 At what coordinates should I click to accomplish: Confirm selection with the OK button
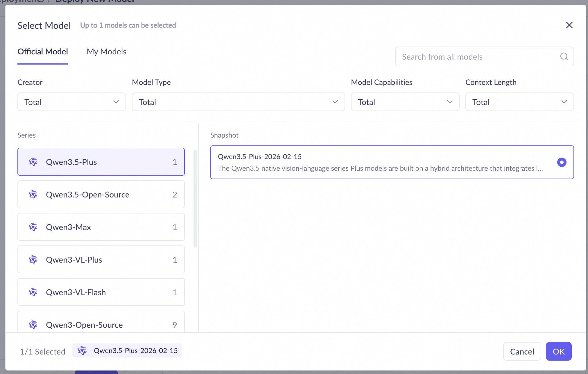(x=559, y=351)
